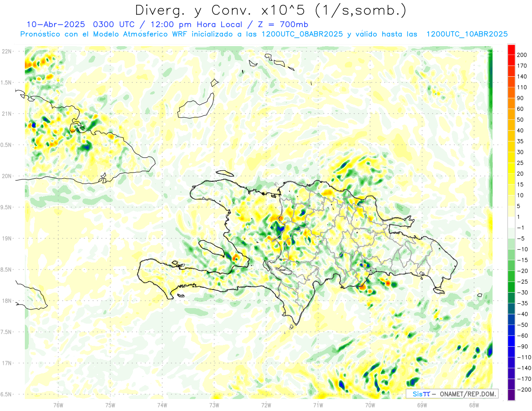532x411 pixels.
Task: Click the "21N" latitude label
Action: tap(6, 114)
